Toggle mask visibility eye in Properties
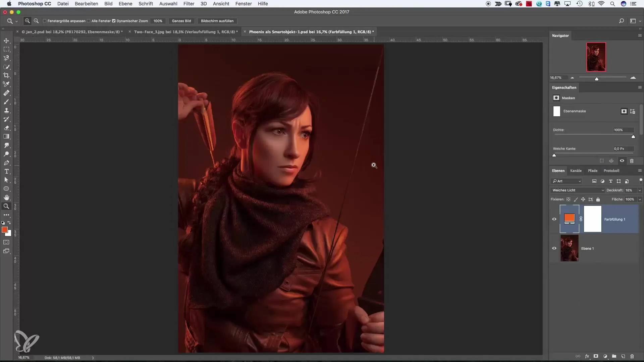Image resolution: width=644 pixels, height=362 pixels. [x=622, y=161]
